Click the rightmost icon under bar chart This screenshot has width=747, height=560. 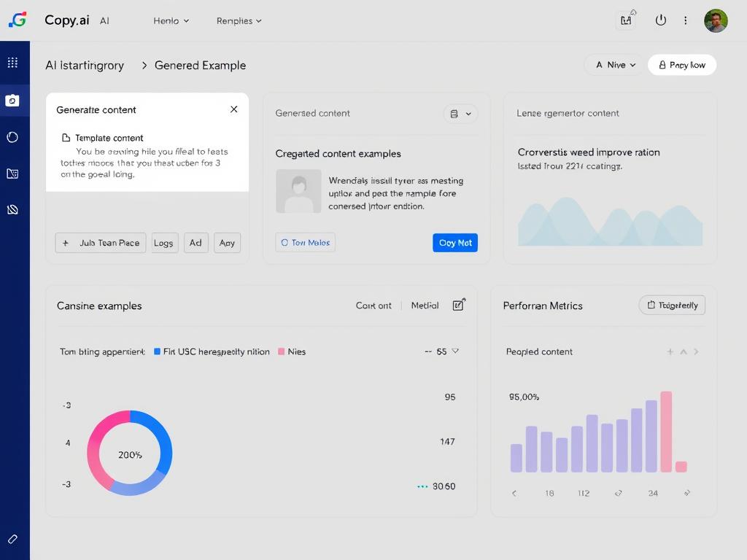click(x=687, y=493)
